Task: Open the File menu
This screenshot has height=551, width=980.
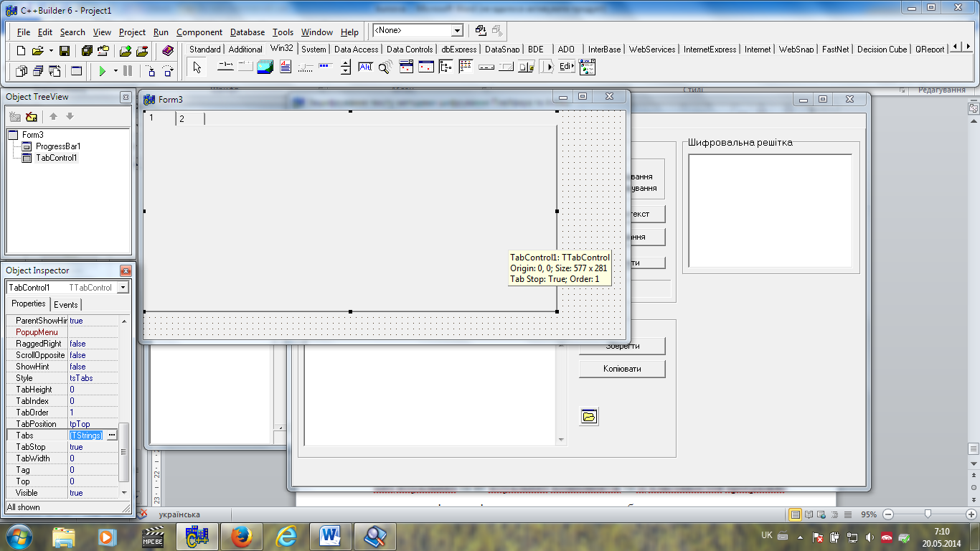Action: coord(24,32)
